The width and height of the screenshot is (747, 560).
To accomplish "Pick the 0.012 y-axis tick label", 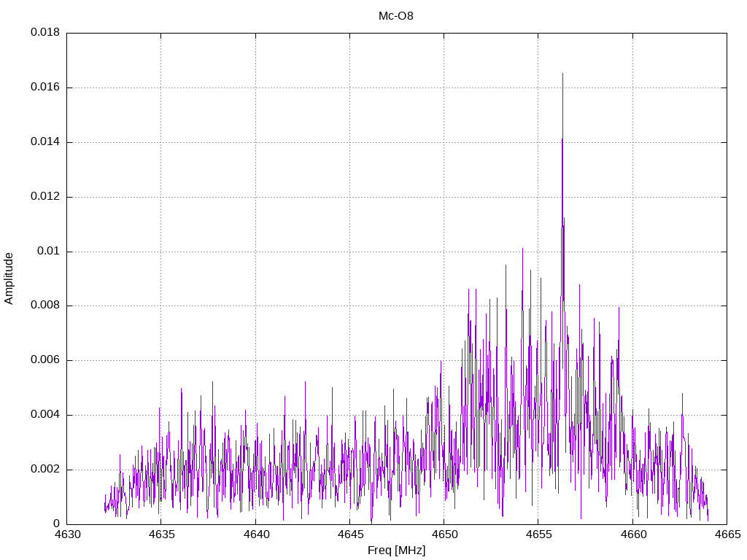I will click(x=44, y=197).
